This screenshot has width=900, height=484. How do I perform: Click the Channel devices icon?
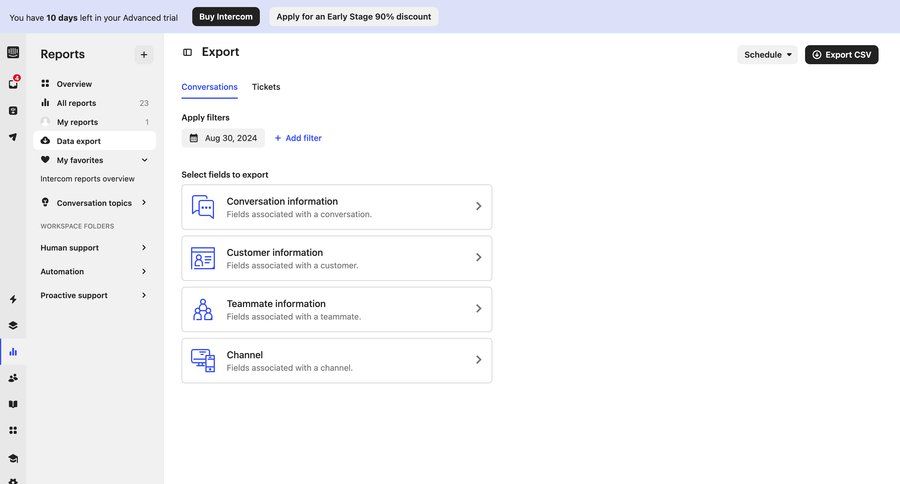(x=203, y=361)
